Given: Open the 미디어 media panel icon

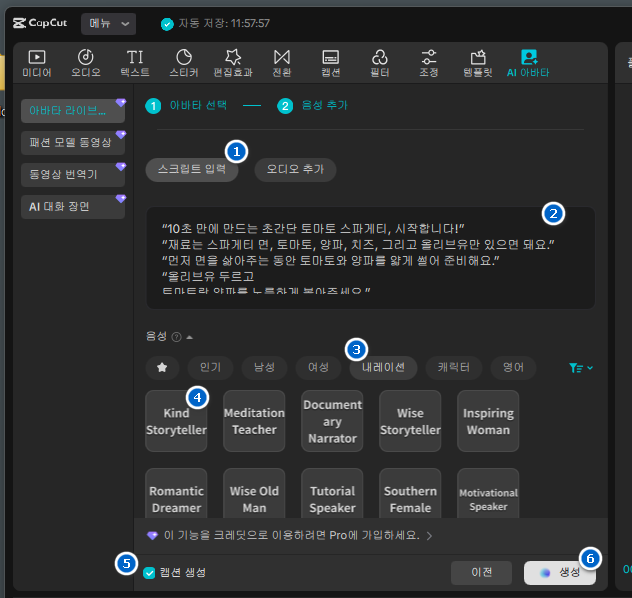Looking at the screenshot, I should tap(37, 63).
